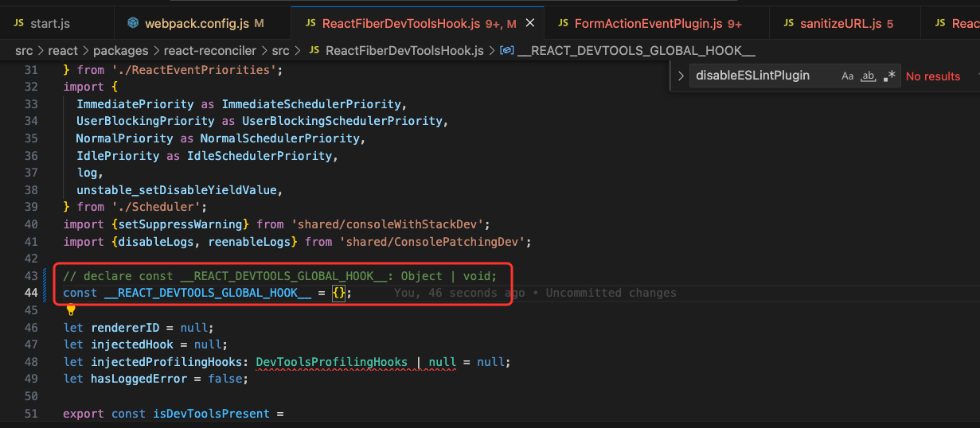The image size is (980, 428).
Task: Click './ReactEventPriorities' string on line 31
Action: tap(193, 70)
